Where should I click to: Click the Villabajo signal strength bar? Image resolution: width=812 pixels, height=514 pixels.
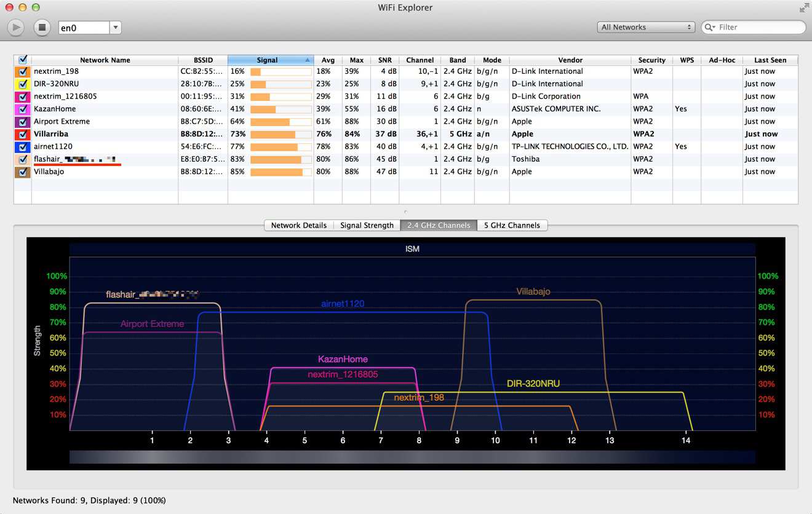[x=281, y=172]
